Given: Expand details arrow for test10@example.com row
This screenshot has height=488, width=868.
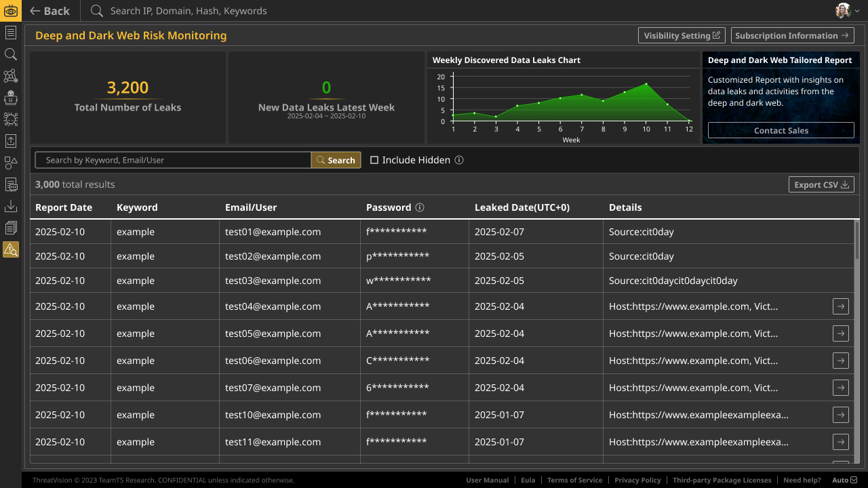Looking at the screenshot, I should 840,415.
